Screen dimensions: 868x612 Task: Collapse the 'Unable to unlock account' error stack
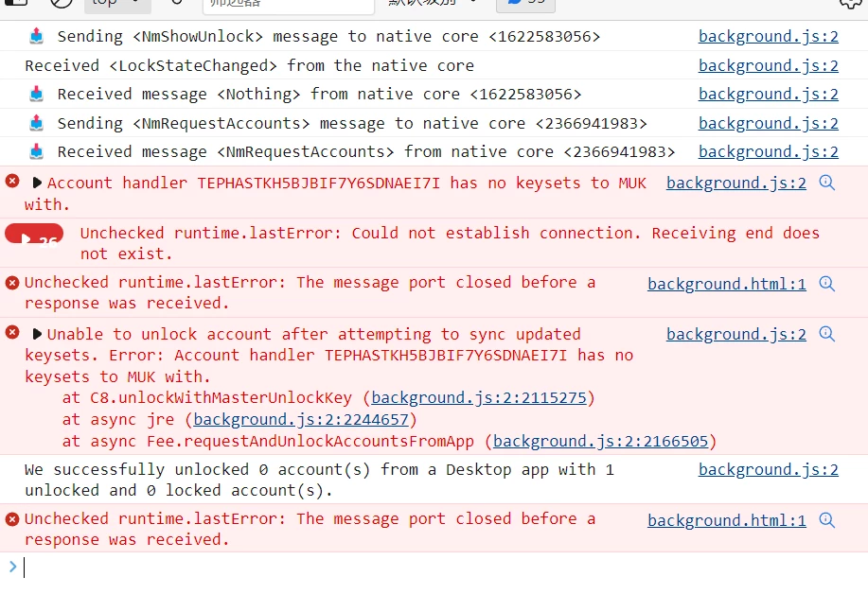pyautogui.click(x=37, y=334)
